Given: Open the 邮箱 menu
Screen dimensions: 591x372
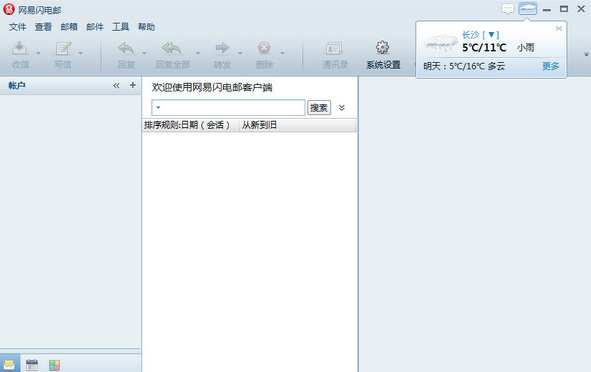Looking at the screenshot, I should 69,27.
